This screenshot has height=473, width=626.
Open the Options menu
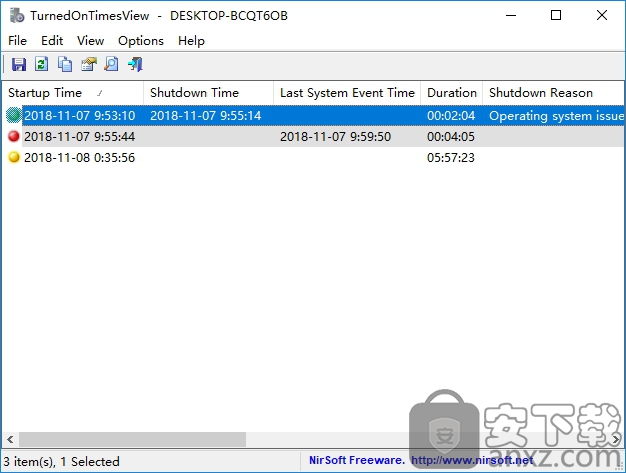pos(141,41)
